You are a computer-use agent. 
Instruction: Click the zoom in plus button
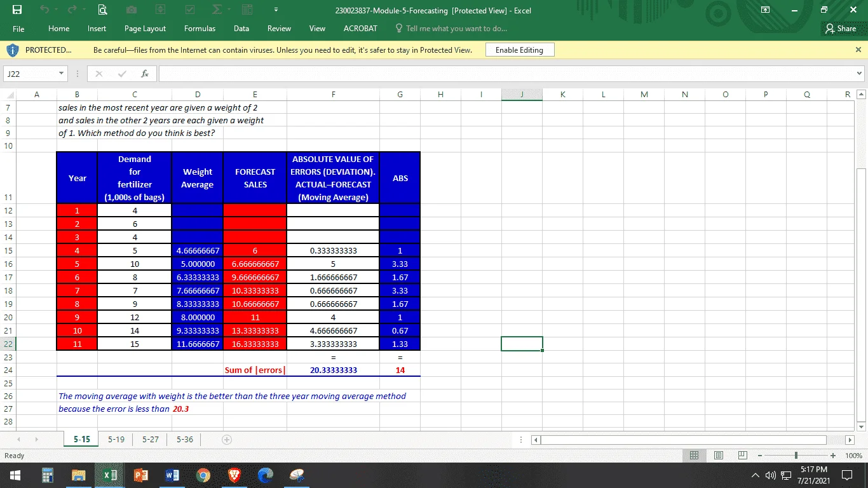pos(832,456)
